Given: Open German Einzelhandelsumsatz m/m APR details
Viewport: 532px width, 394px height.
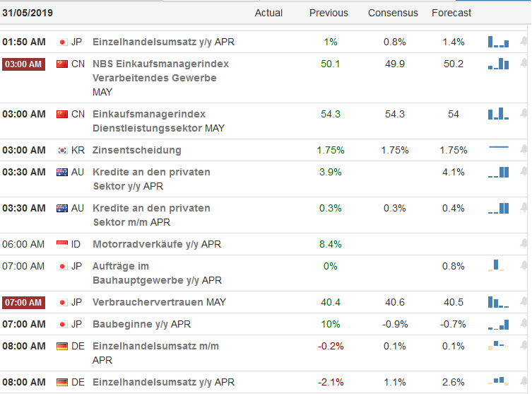Looking at the screenshot, I should tap(155, 352).
